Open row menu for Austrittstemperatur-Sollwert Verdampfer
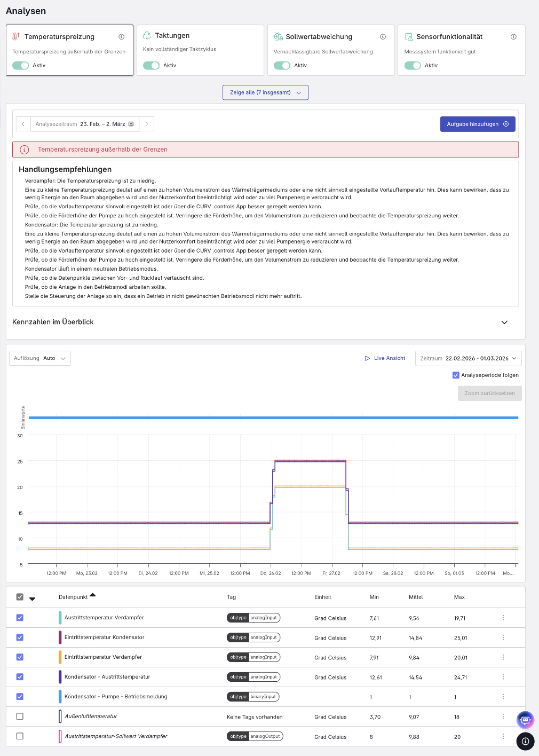 (x=503, y=736)
